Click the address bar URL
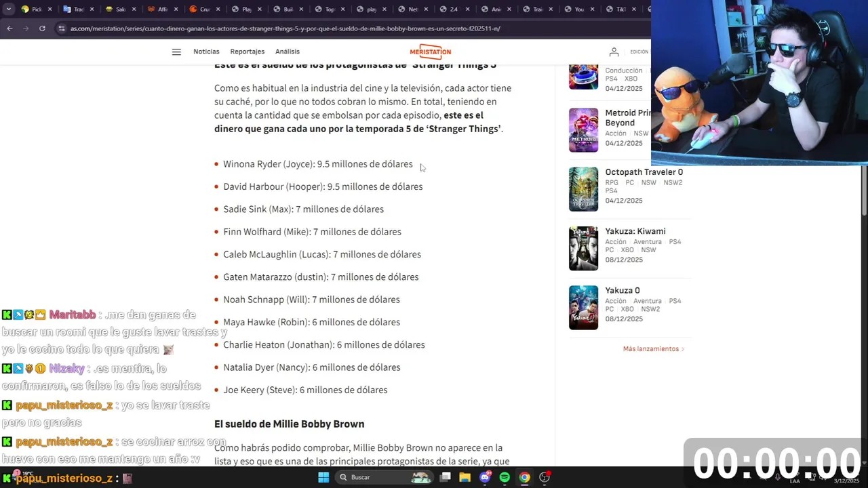868x488 pixels. click(x=285, y=28)
